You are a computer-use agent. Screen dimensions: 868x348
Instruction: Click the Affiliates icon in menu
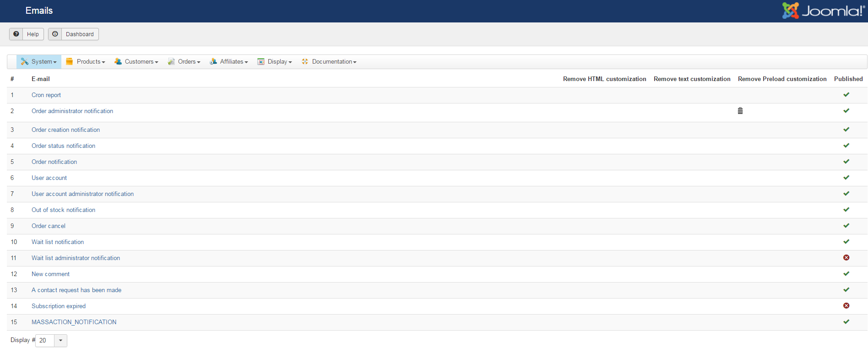coord(213,61)
